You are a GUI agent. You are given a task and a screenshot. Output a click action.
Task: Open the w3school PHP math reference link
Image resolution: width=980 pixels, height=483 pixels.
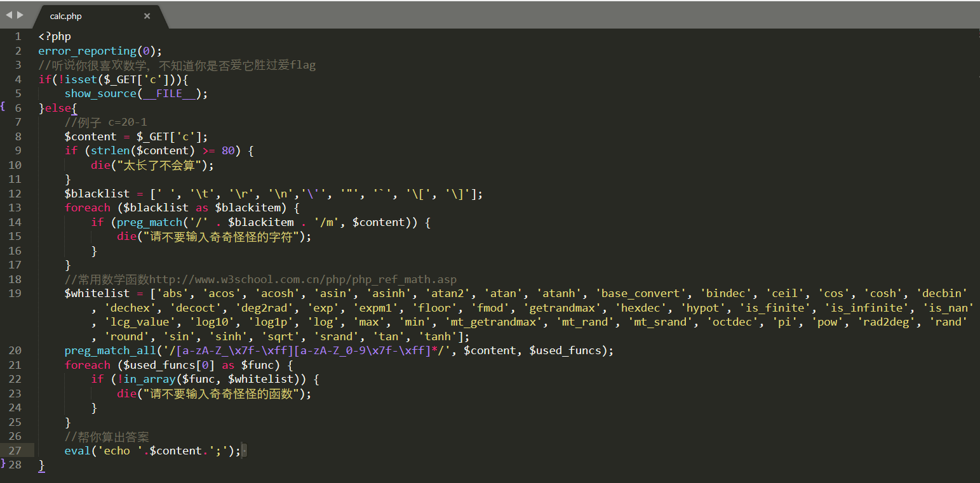pyautogui.click(x=305, y=279)
